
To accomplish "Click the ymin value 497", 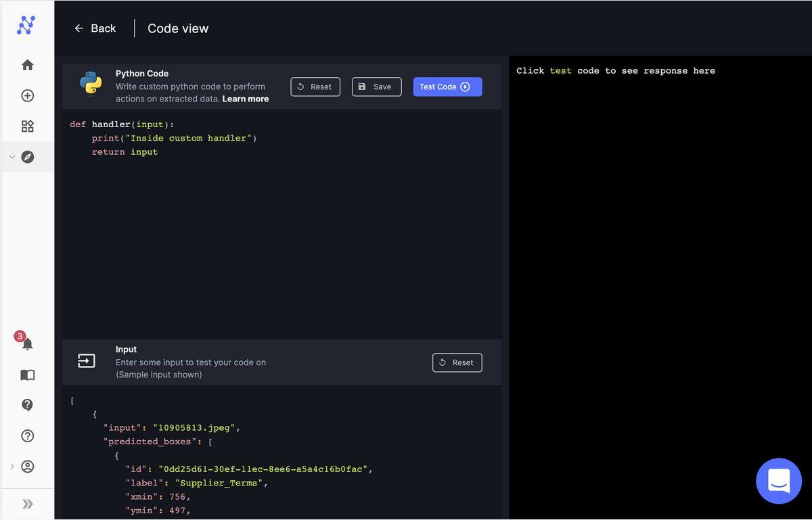I will pos(177,511).
